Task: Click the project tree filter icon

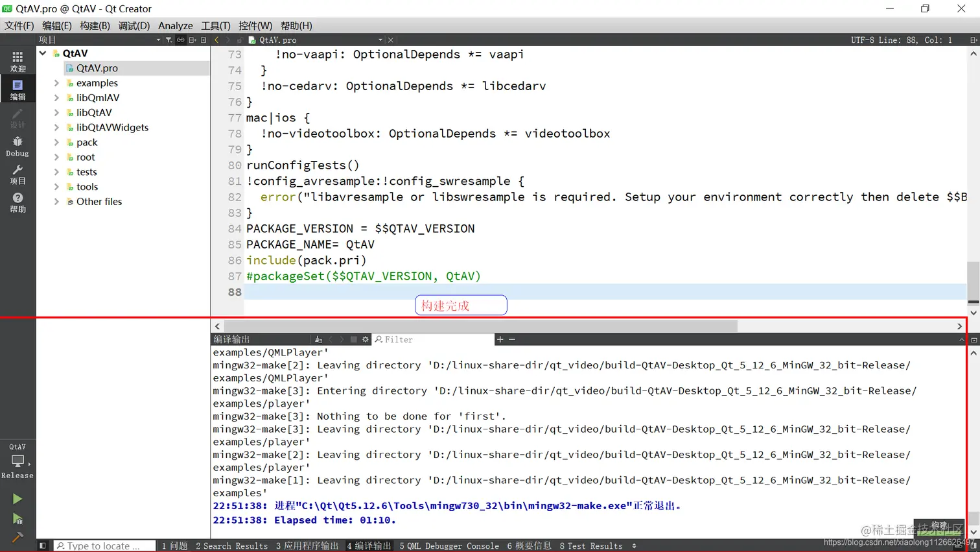Action: pyautogui.click(x=169, y=40)
